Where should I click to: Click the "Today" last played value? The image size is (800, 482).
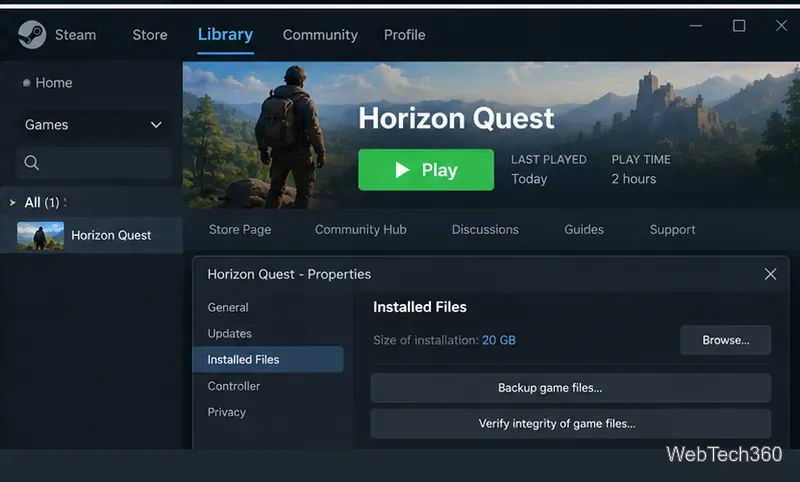click(529, 179)
